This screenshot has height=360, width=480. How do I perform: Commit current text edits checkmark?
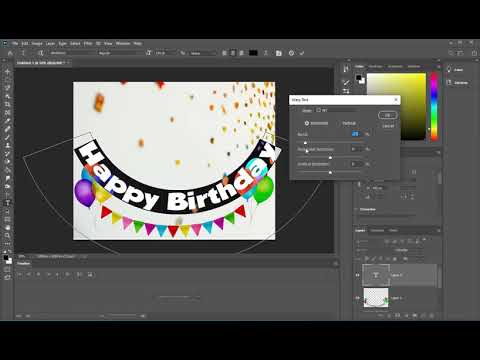pyautogui.click(x=302, y=53)
